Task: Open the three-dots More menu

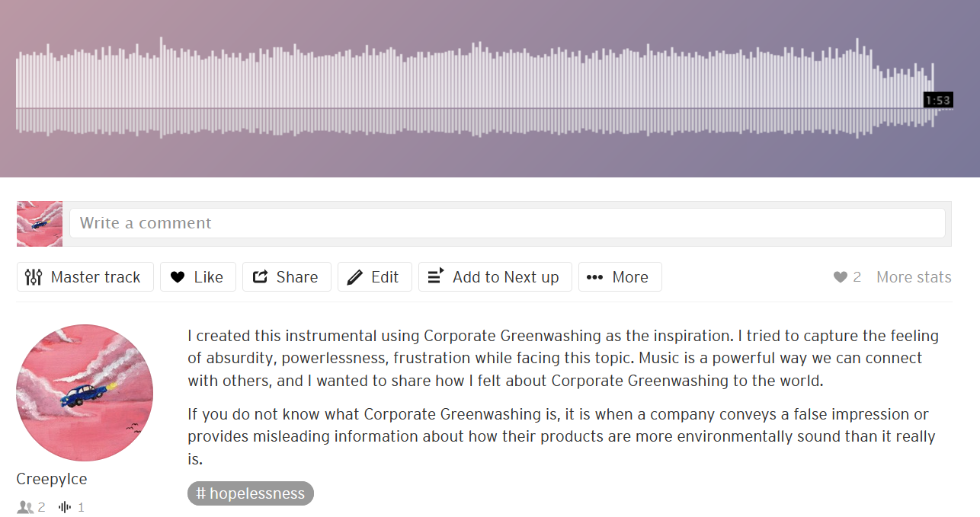Action: pyautogui.click(x=595, y=277)
